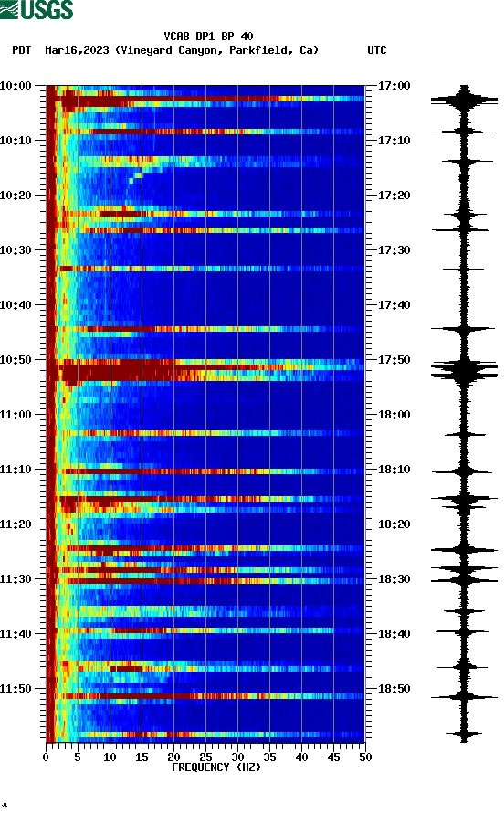Viewport: 504px width, 815px height.
Task: Click the '15' frequency axis label
Action: tap(142, 757)
